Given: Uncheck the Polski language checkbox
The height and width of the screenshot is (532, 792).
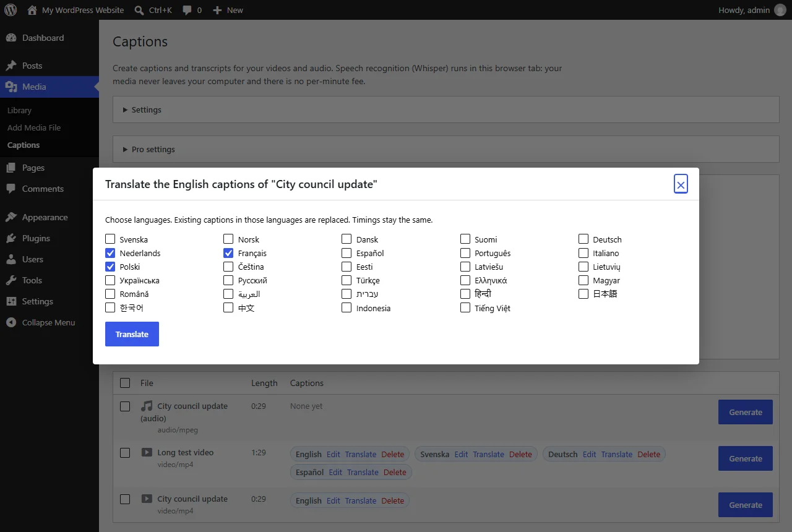Looking at the screenshot, I should click(110, 267).
